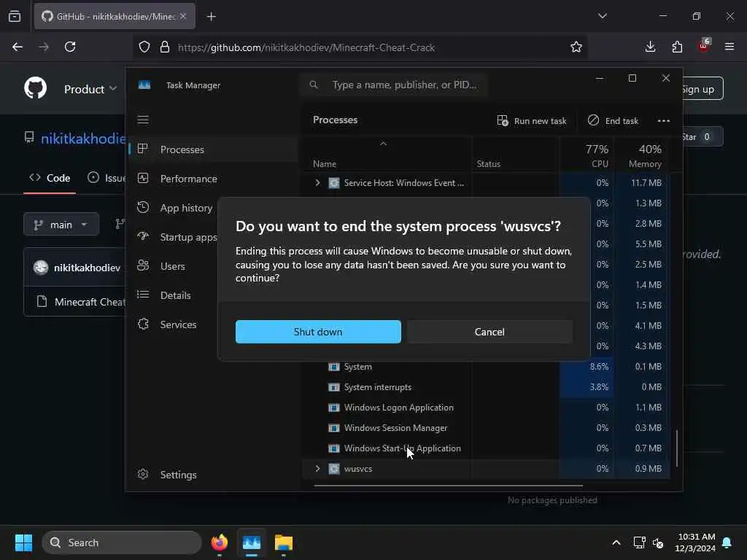The height and width of the screenshot is (560, 747).
Task: Select the System interrupts row
Action: (486, 387)
